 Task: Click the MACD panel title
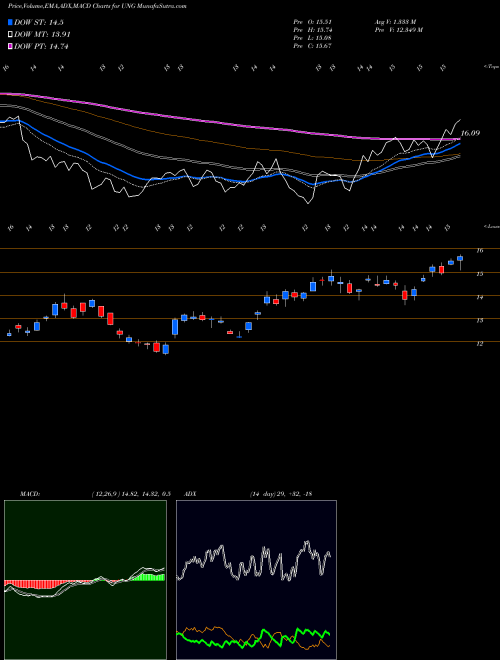click(29, 494)
